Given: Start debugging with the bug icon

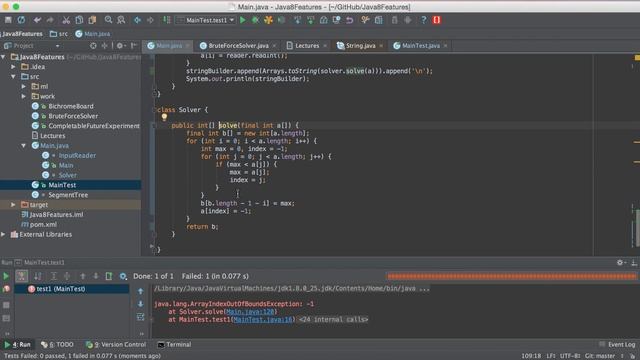Looking at the screenshot, I should [256, 20].
